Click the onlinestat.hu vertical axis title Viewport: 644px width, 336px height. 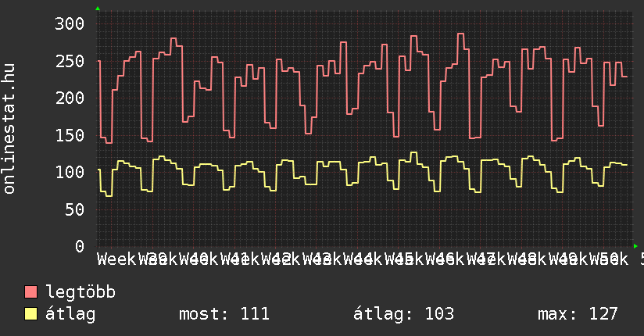10,130
